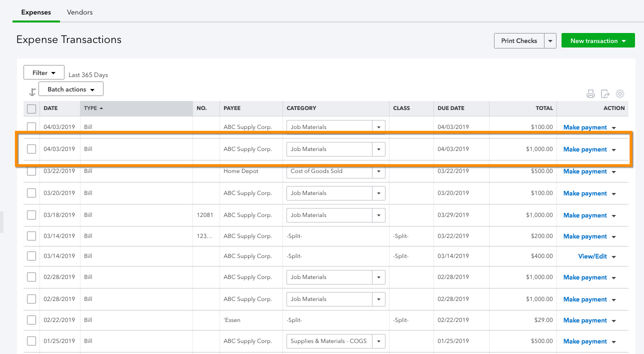The image size is (644, 354).
Task: Open the New transaction dropdown
Action: (598, 41)
